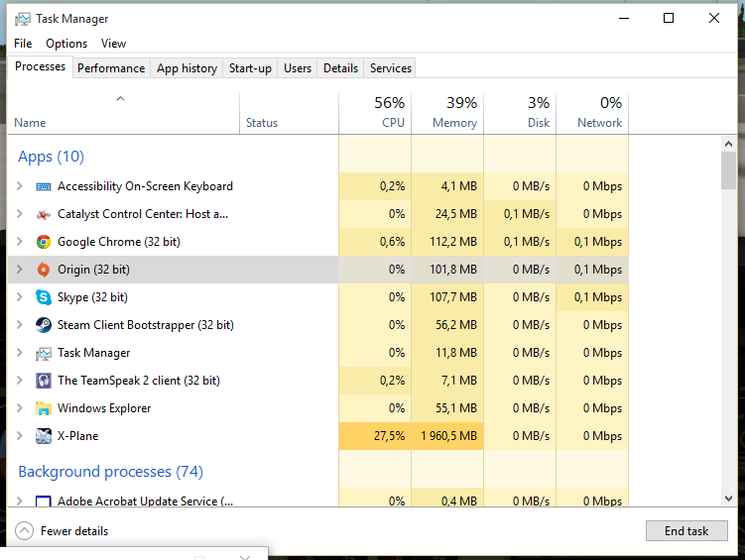Select the Background processes (74) heading
The height and width of the screenshot is (560, 745).
111,472
